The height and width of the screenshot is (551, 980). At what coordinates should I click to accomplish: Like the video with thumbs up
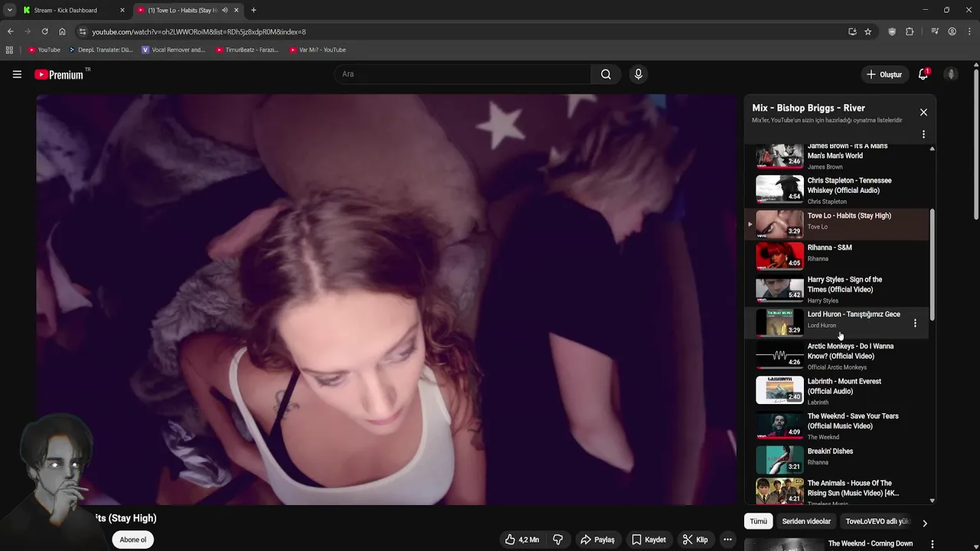(x=521, y=540)
